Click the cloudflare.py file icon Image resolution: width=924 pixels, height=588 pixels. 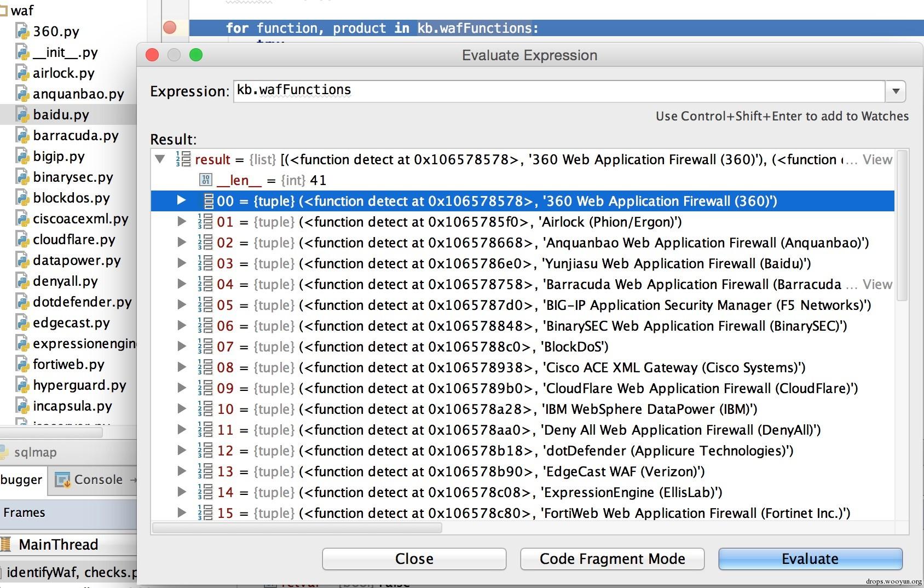(x=22, y=239)
